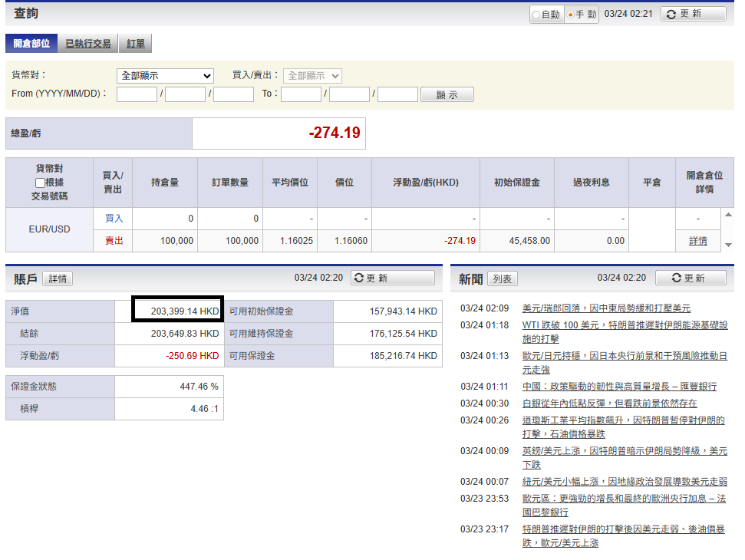Click the positions table scroll up arrow
This screenshot has width=745, height=560.
click(x=728, y=215)
